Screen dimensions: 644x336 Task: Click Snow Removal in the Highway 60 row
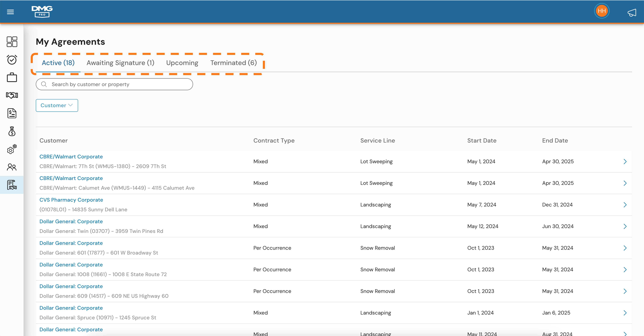click(377, 291)
